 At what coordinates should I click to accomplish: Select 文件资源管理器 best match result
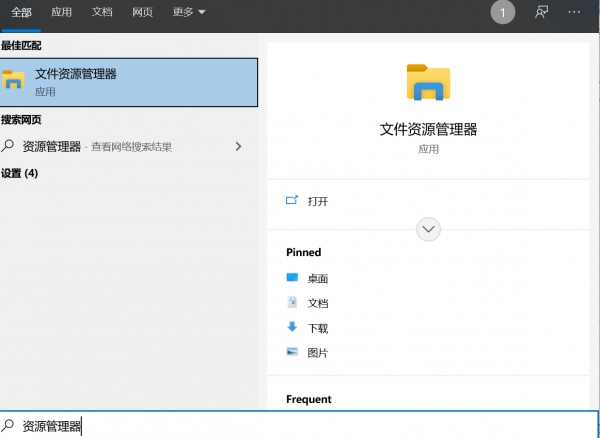[129, 82]
